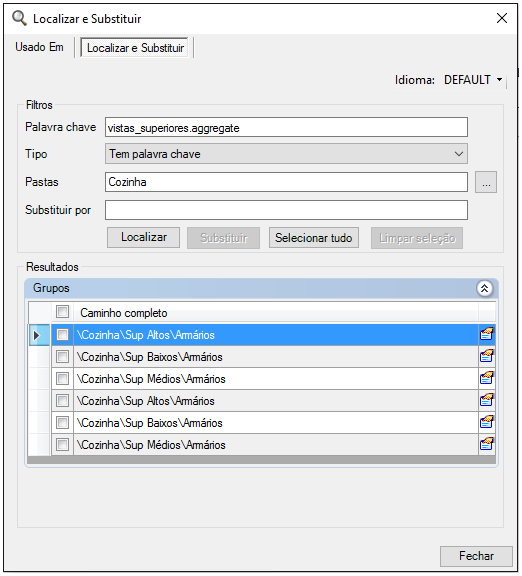The width and height of the screenshot is (522, 576).
Task: Click the row indicator arrow on the selected row
Action: pos(36,335)
